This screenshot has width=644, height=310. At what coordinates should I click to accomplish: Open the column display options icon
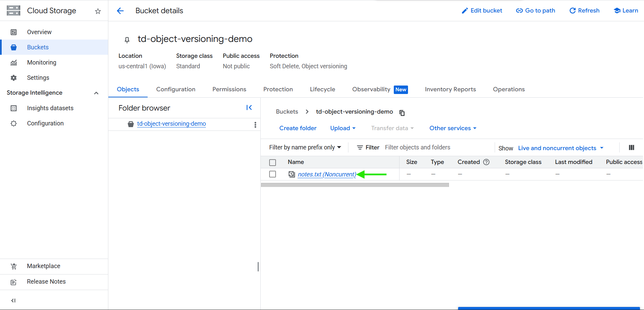[x=631, y=147]
